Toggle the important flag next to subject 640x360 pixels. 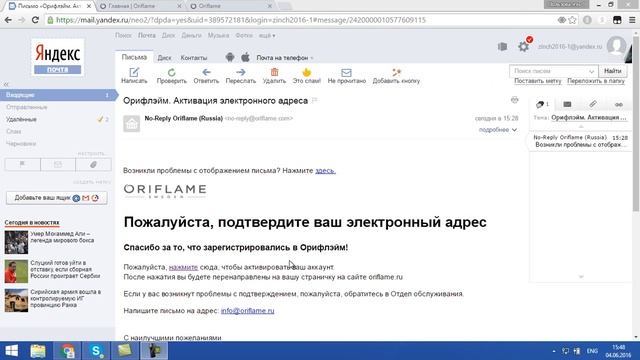[315, 100]
